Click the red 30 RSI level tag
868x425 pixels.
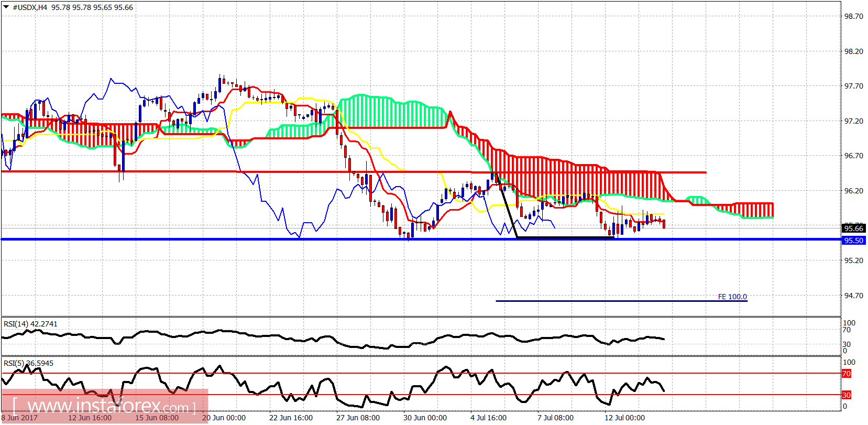[846, 395]
